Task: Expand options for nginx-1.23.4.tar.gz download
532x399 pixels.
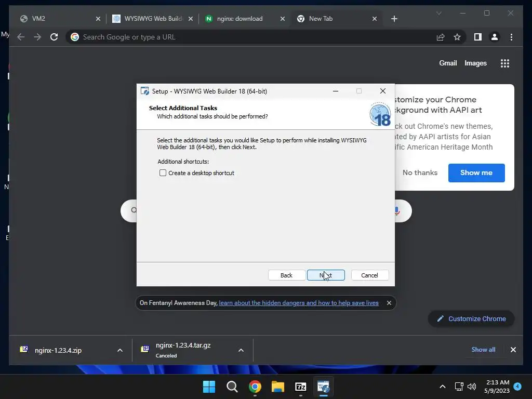Action: pos(241,350)
